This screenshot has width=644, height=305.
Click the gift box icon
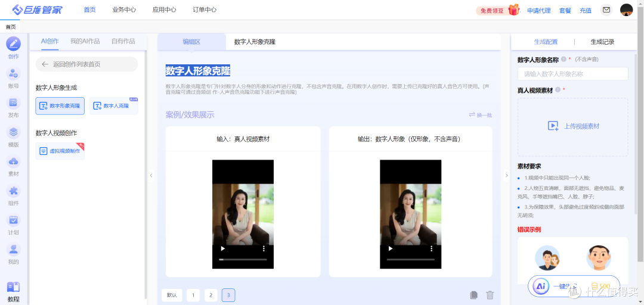pos(514,10)
